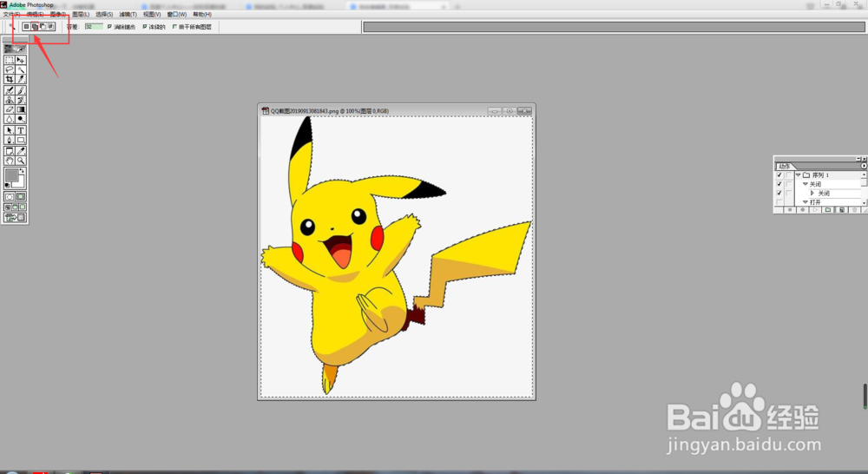Open the 选择(S) menu
Screen dimensions: 868x474
click(103, 15)
